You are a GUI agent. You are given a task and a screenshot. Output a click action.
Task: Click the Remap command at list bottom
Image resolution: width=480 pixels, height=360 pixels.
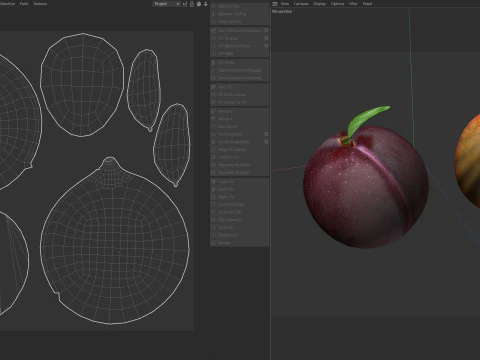[x=240, y=243]
